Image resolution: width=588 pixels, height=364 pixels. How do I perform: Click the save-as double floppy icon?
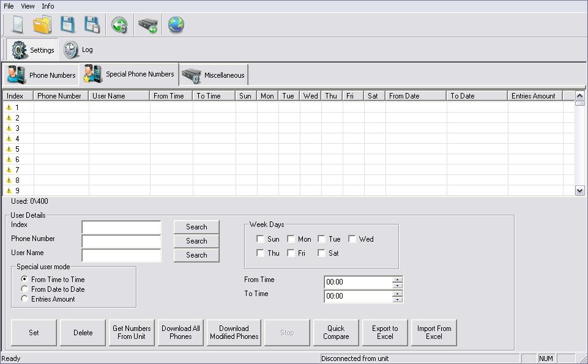click(x=92, y=25)
